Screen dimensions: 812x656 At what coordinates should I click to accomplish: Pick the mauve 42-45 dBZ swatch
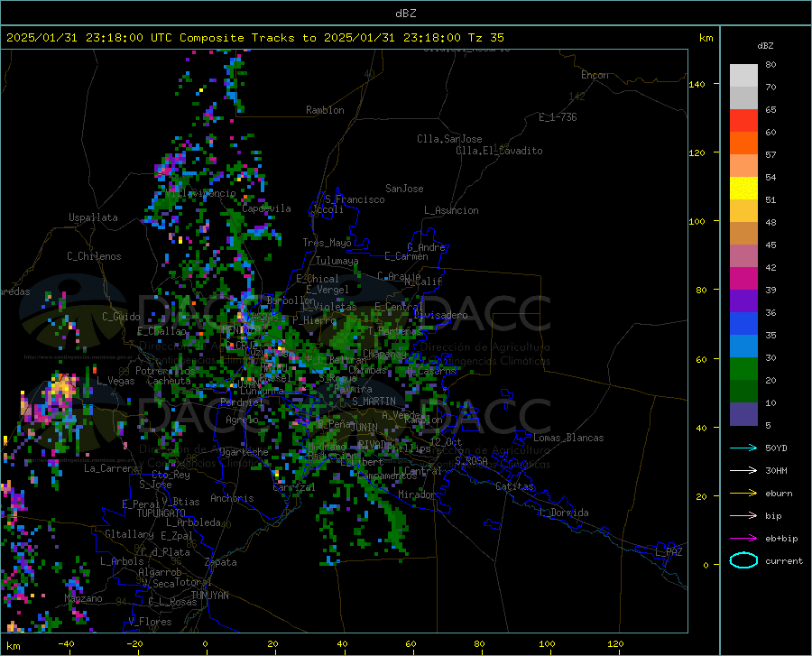[743, 255]
